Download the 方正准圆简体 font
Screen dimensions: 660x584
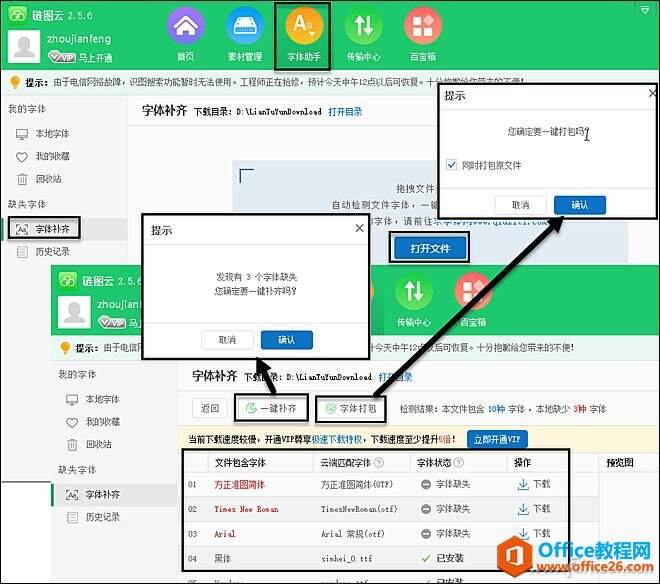click(x=533, y=484)
